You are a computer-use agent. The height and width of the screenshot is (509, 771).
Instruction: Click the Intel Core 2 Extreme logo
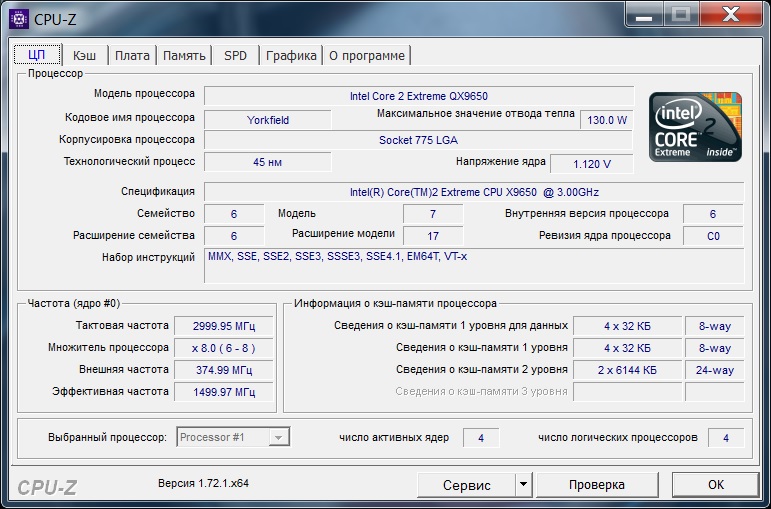(x=695, y=126)
